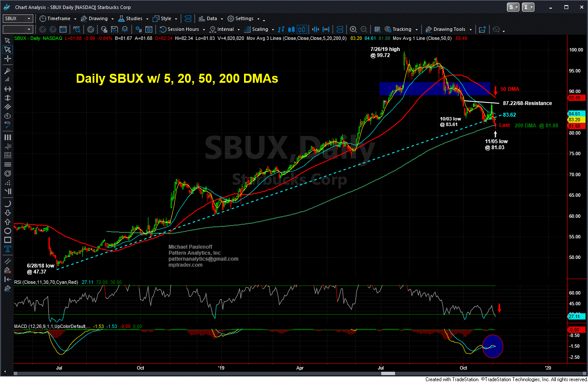Viewport: 588px width, 382px height.
Task: Click the subgraph layout icon beside Style
Action: 187,18
